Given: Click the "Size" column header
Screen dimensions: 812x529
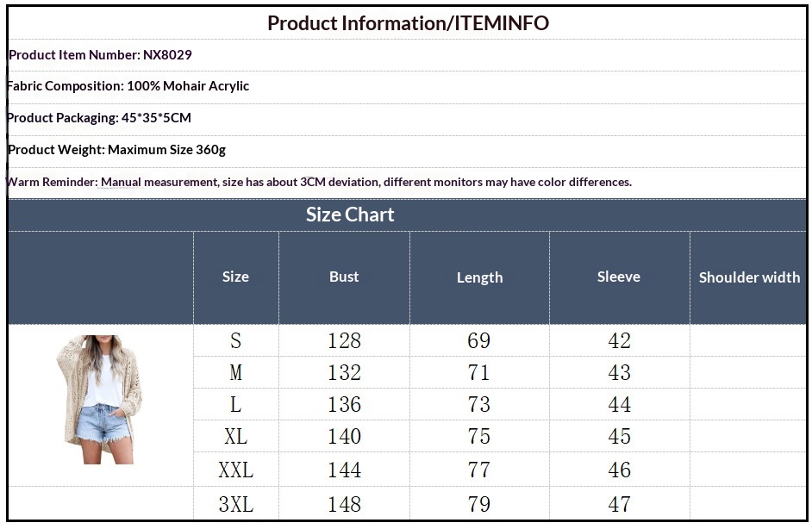Looking at the screenshot, I should coord(235,277).
